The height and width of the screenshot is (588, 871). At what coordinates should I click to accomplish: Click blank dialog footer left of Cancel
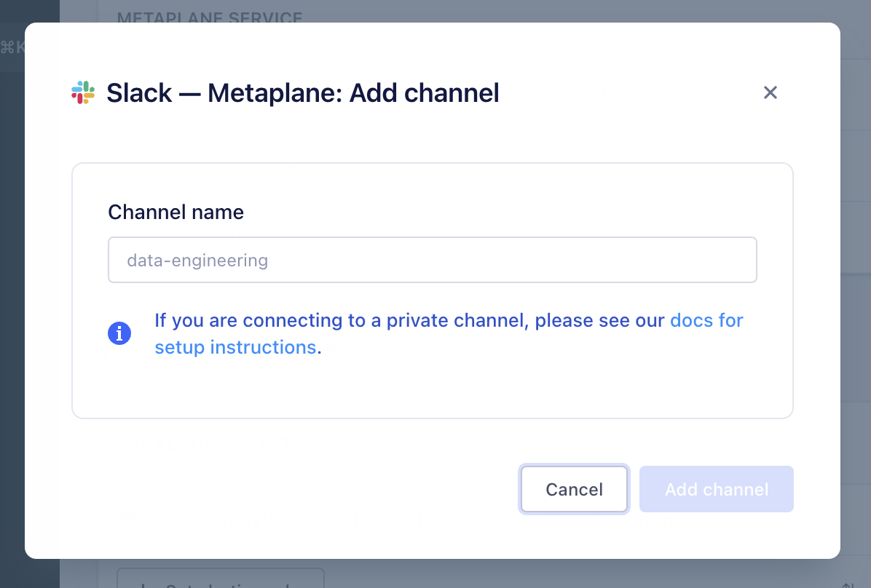(291, 489)
